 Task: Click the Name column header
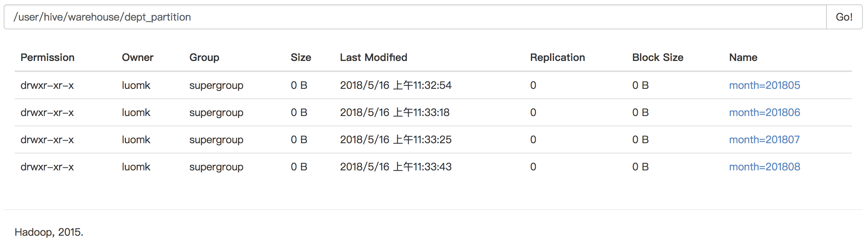click(743, 57)
